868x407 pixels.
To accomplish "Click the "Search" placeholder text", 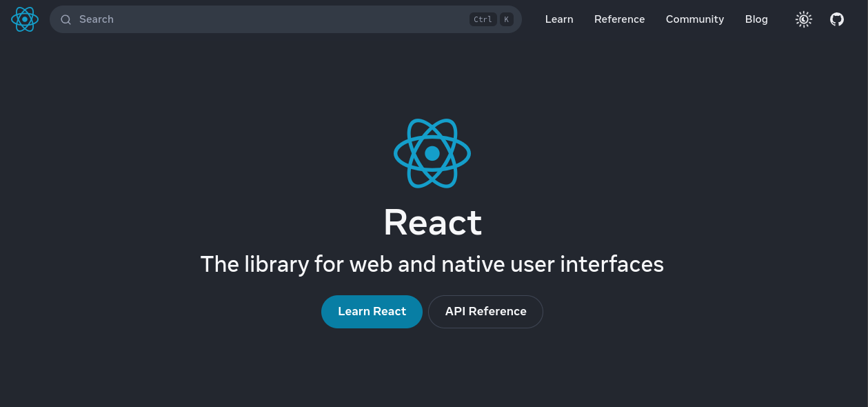I will click(97, 19).
